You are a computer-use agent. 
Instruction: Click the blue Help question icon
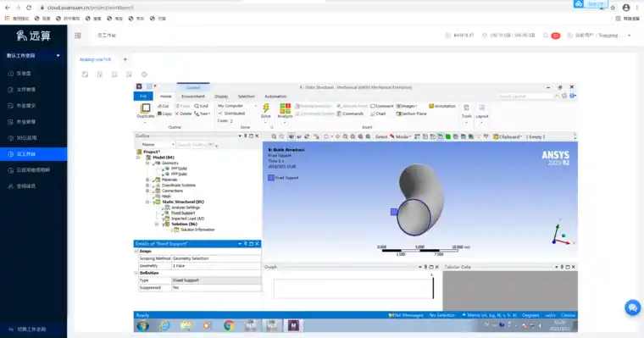(x=573, y=96)
